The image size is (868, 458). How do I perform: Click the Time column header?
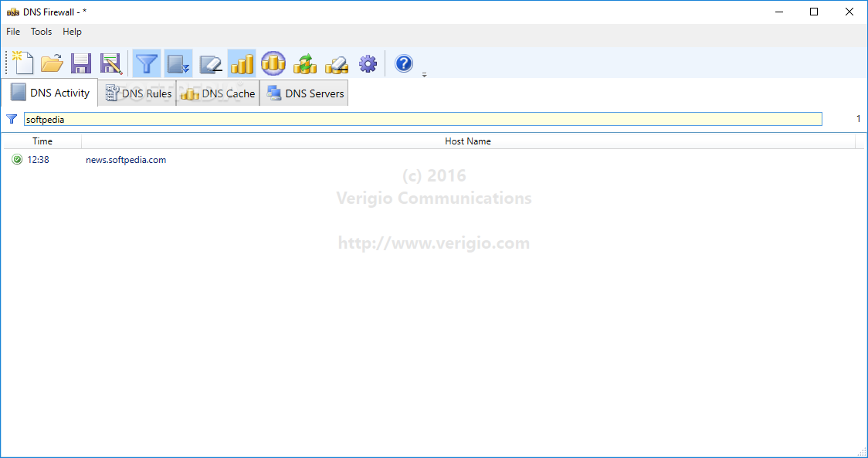(x=42, y=141)
